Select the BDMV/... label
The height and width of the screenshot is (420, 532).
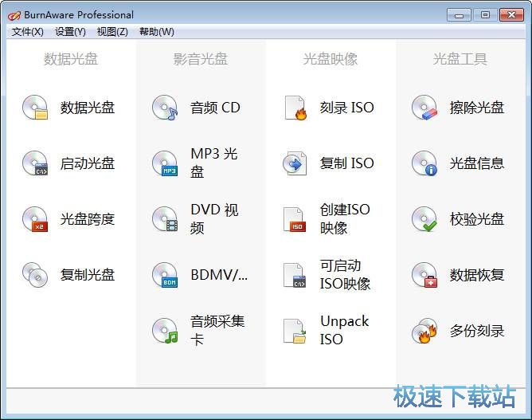coord(219,275)
